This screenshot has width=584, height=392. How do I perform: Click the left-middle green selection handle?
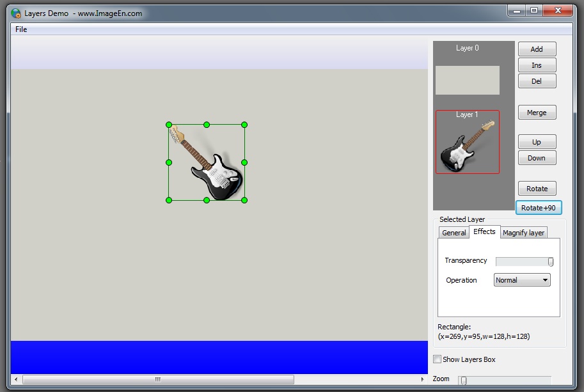click(x=169, y=162)
